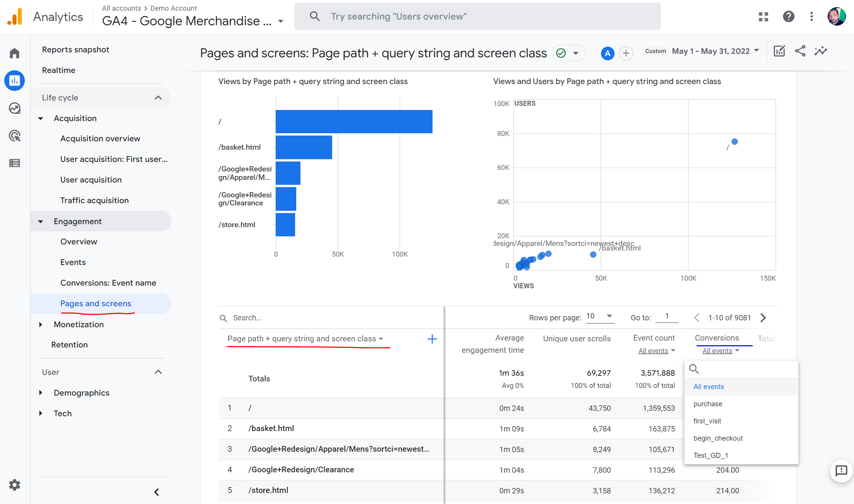854x504 pixels.
Task: Select 'purchase' in conversions list
Action: tap(741, 404)
